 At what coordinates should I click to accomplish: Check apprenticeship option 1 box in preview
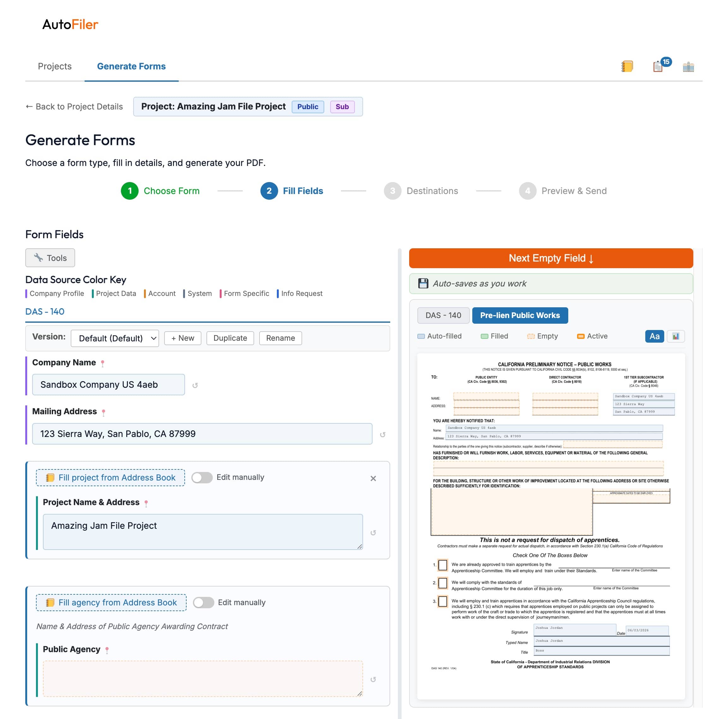click(x=443, y=565)
